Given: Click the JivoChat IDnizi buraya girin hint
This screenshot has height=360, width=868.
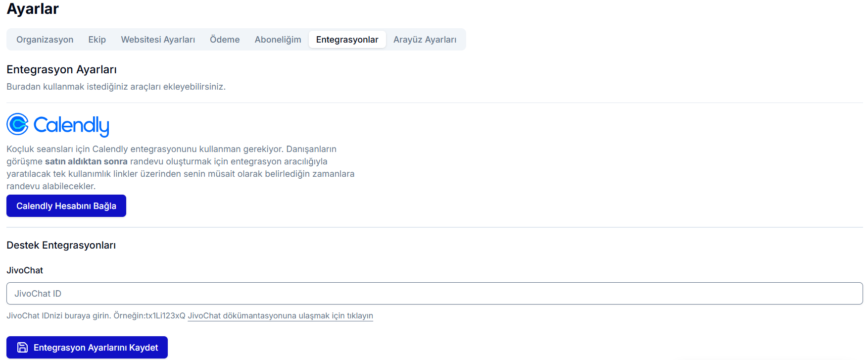Looking at the screenshot, I should click(x=96, y=316).
